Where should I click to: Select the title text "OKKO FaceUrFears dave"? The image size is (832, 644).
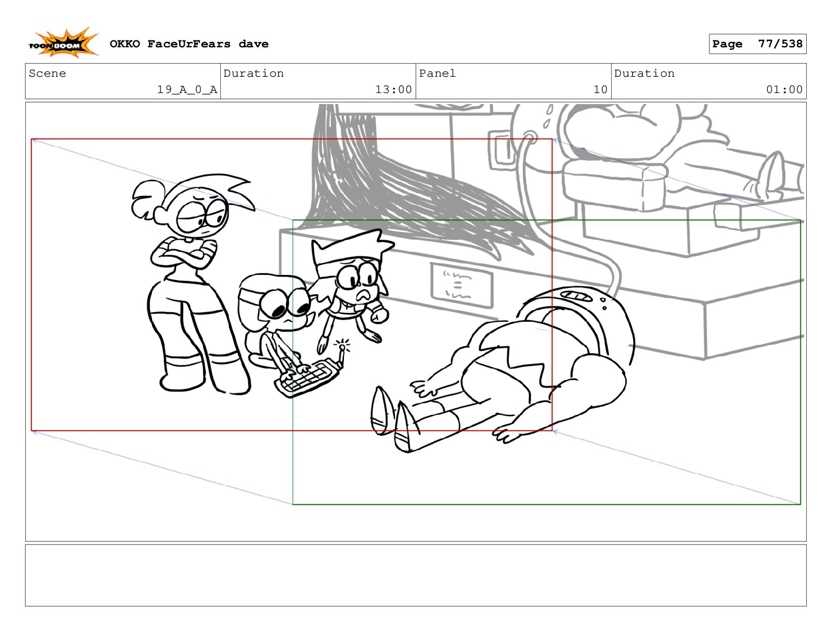tap(189, 44)
